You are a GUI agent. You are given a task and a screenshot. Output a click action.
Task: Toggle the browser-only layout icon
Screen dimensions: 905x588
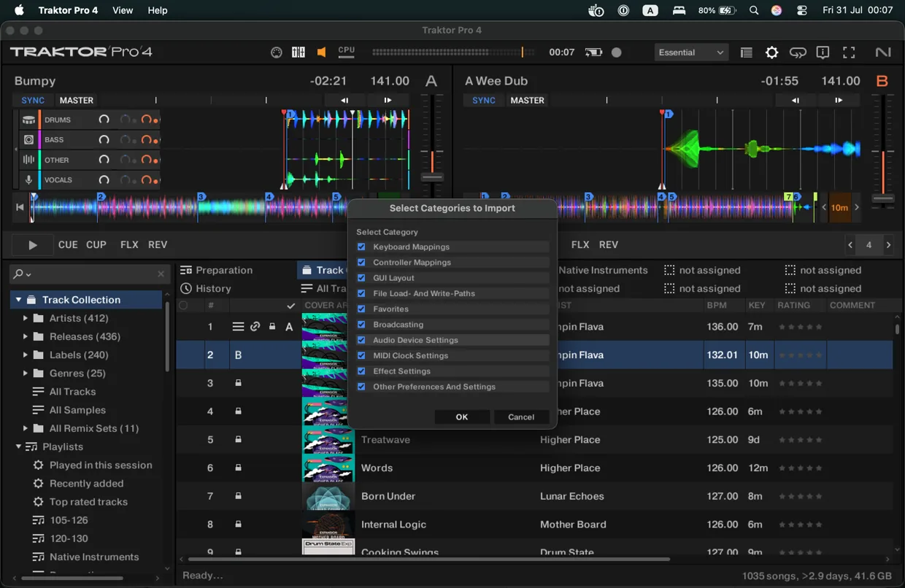(746, 53)
